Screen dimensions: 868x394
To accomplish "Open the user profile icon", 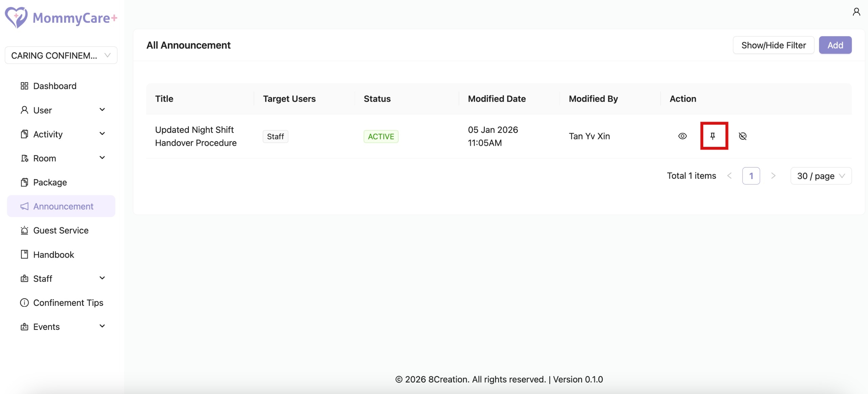I will pyautogui.click(x=856, y=12).
